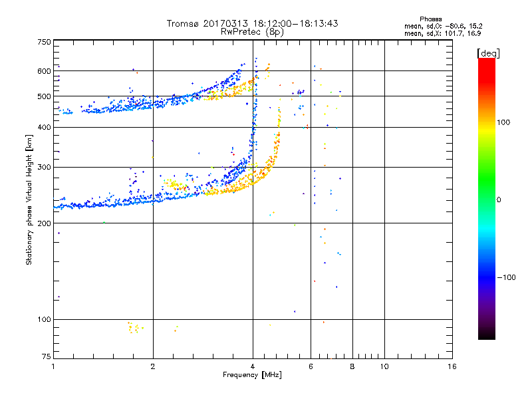Click the 'Frequency [MHz]' axis label

point(252,375)
